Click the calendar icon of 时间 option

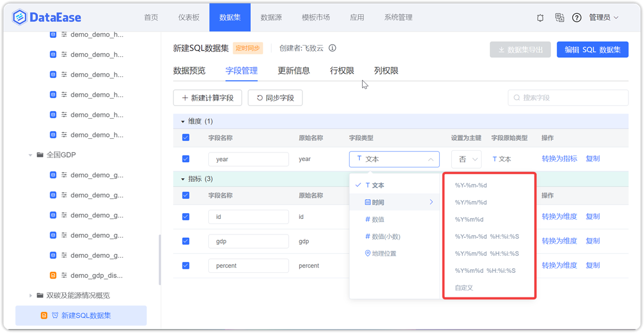tap(368, 202)
